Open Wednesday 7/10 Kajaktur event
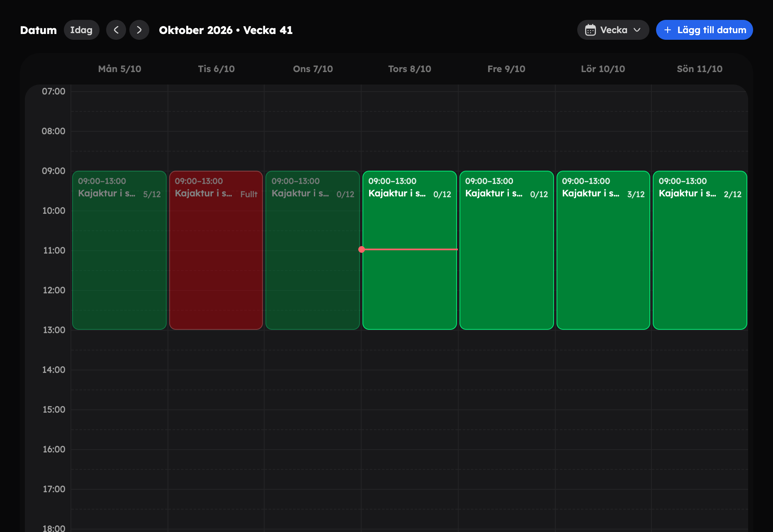 [313, 250]
